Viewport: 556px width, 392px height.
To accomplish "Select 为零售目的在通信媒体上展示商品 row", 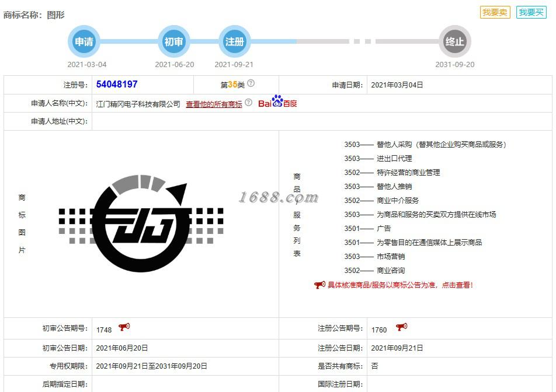I will pos(413,243).
